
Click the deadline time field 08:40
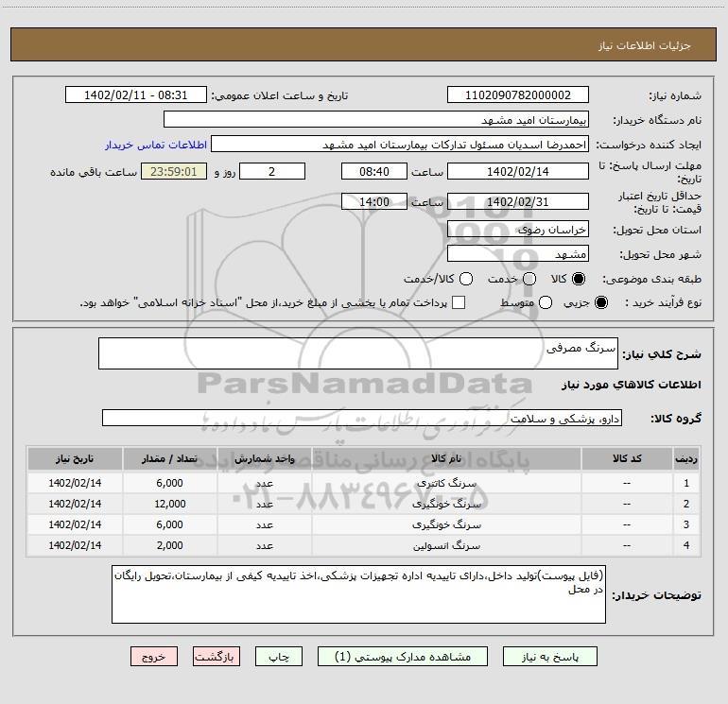click(374, 171)
